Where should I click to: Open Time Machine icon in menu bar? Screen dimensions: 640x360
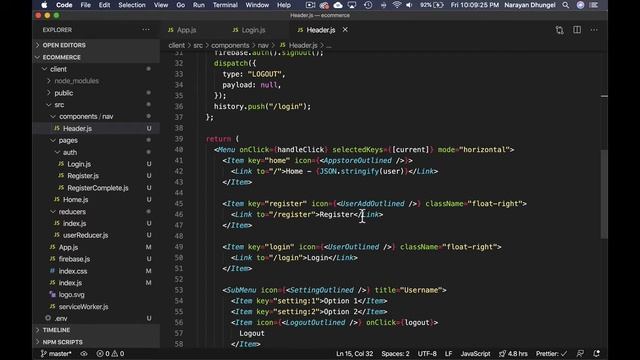tap(368, 5)
